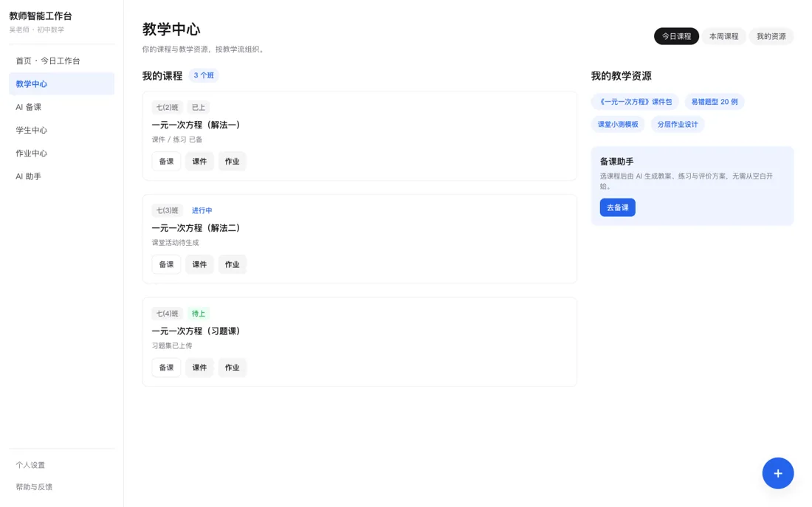The width and height of the screenshot is (812, 507).
Task: Click the 七(2)班 class tag
Action: (168, 107)
